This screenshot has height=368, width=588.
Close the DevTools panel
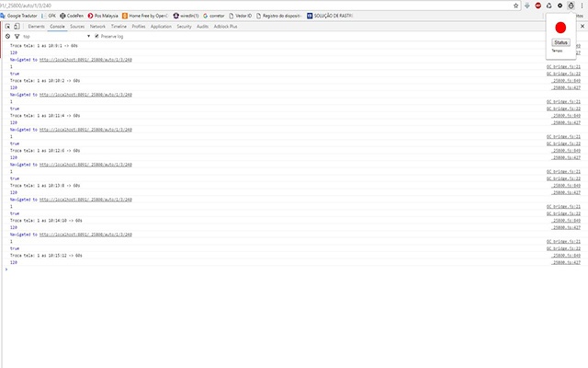click(x=582, y=27)
